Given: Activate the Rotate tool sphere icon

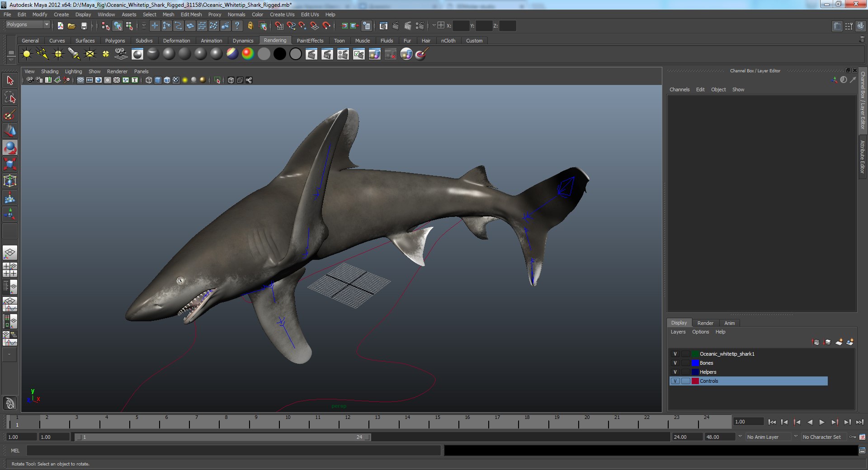Looking at the screenshot, I should point(10,148).
